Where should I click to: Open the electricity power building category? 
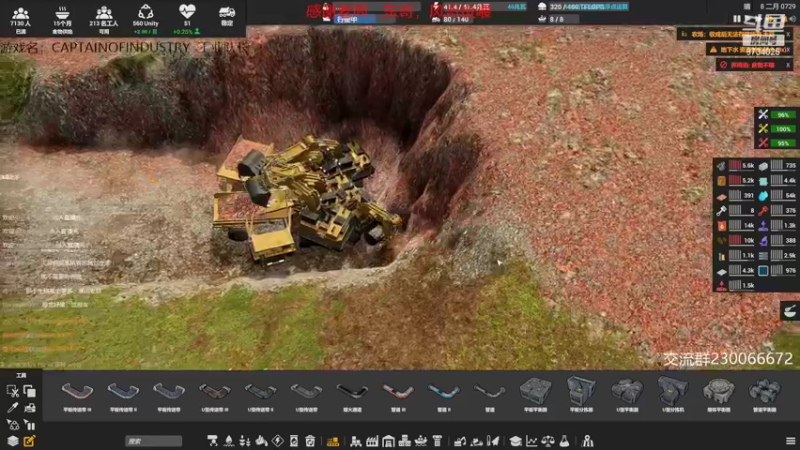[278, 441]
